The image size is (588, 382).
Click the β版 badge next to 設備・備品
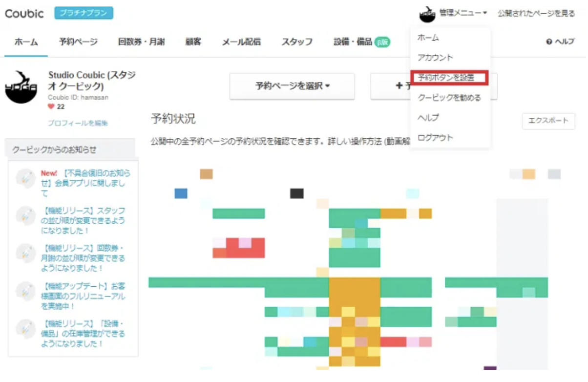click(382, 42)
